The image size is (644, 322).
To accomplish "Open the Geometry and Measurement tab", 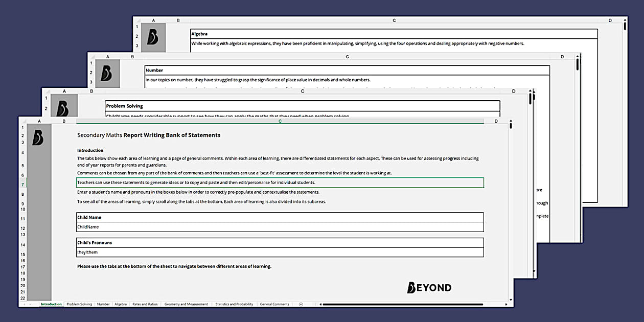I will (185, 304).
